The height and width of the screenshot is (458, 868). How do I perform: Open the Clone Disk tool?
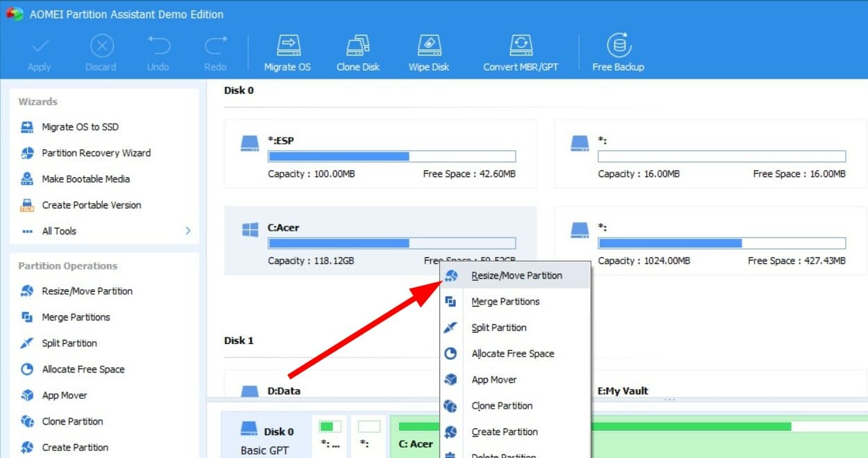[x=359, y=54]
